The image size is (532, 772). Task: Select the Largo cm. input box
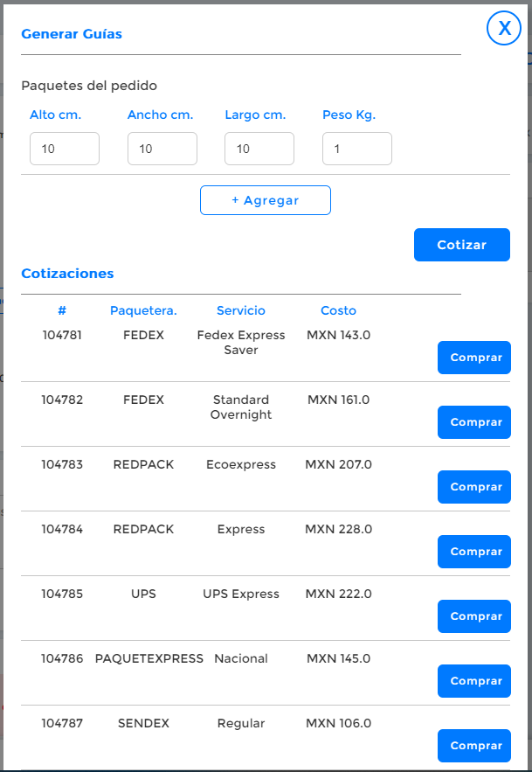click(x=259, y=149)
